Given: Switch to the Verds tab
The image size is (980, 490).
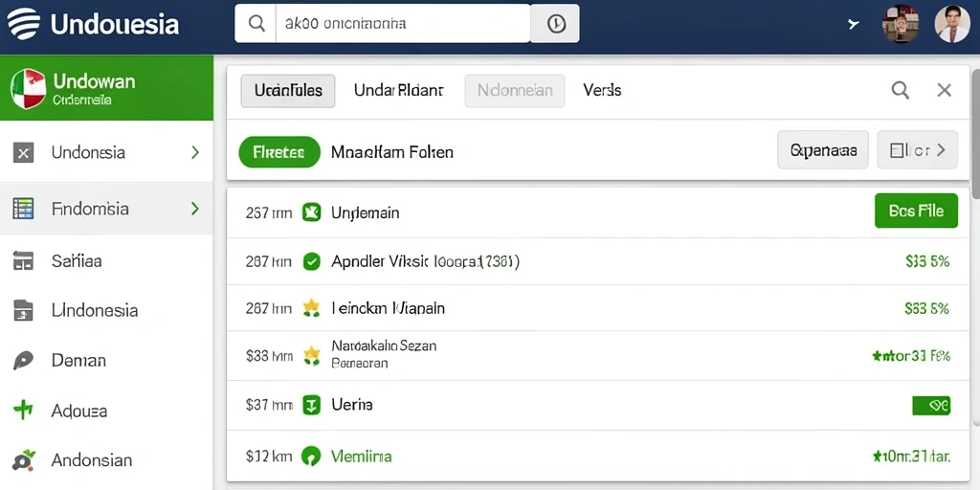Looking at the screenshot, I should (x=602, y=91).
